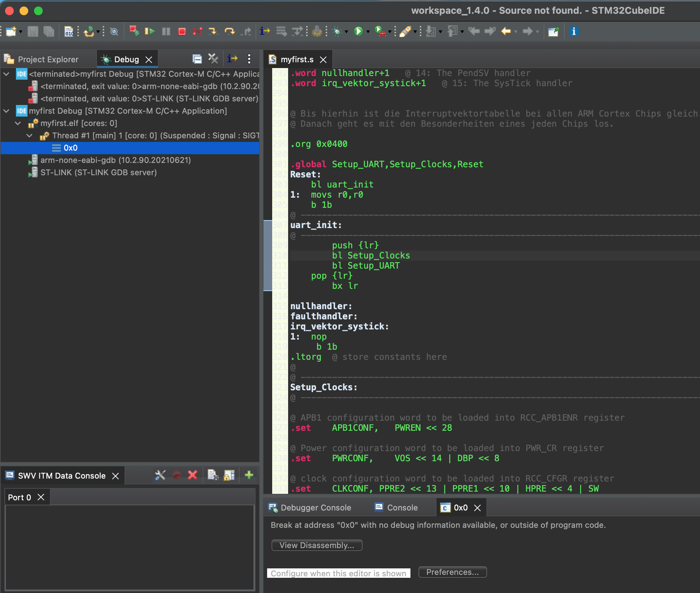Click the Save All icon
Screen dimensions: 700x593
[x=49, y=31]
